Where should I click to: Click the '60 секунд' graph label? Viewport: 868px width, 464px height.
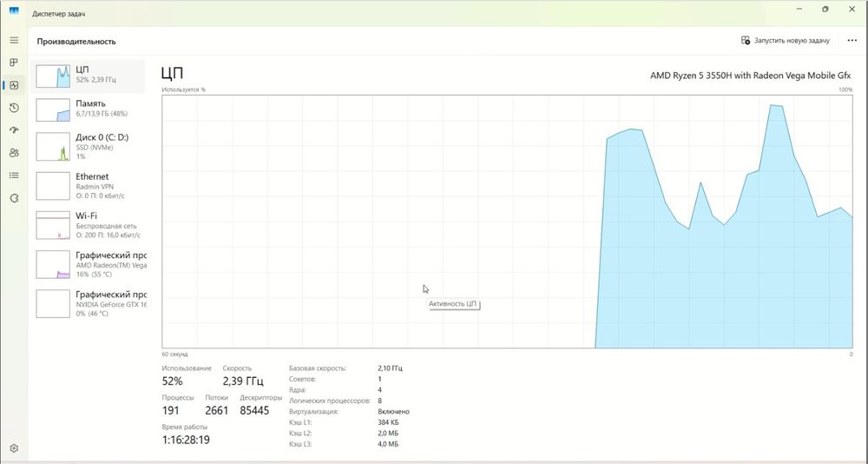[x=175, y=355]
